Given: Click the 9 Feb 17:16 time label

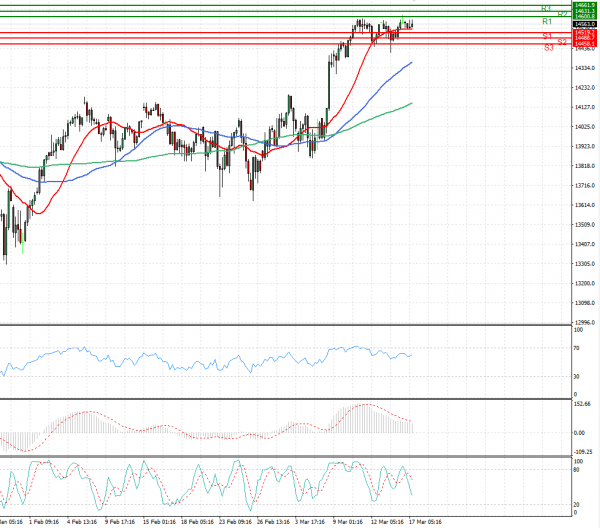Looking at the screenshot, I should coord(120,522).
